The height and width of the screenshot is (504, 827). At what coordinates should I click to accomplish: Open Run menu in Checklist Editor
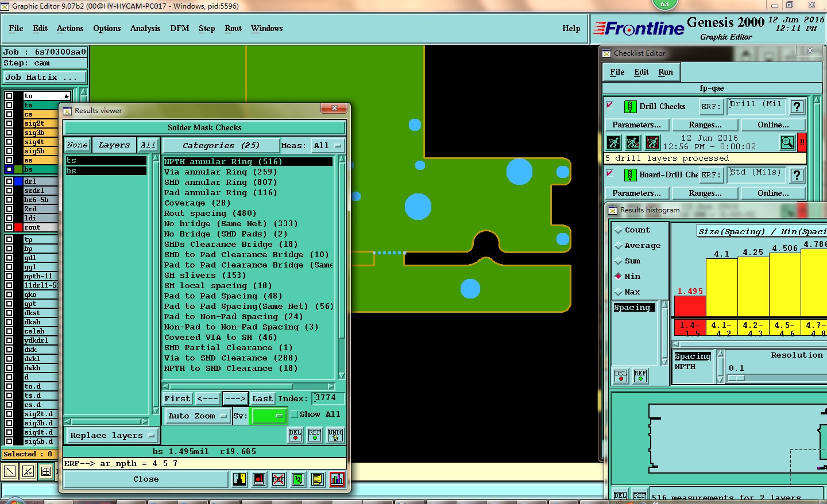coord(666,72)
